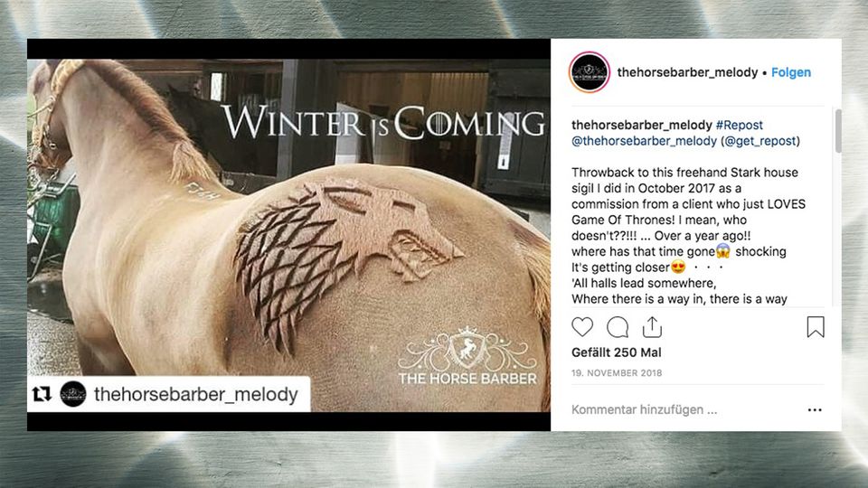868x488 pixels.
Task: Visit the @thehorsebarber_melody mention in caption
Action: tap(644, 141)
